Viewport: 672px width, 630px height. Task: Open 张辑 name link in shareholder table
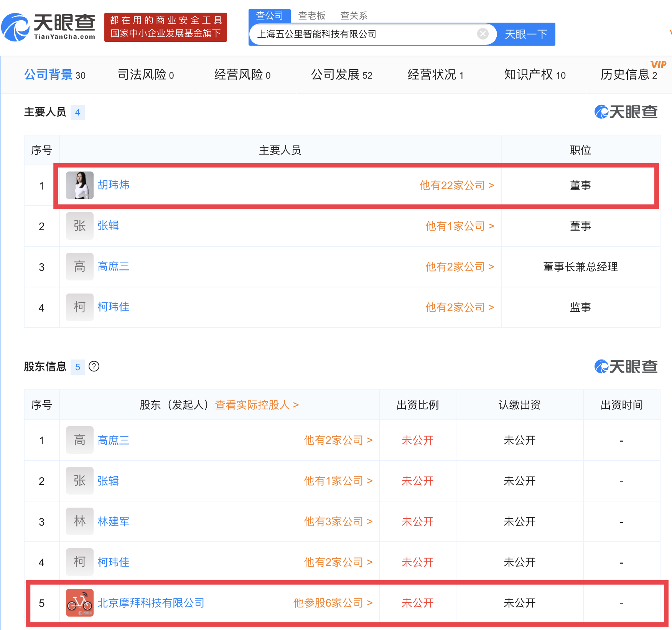108,481
